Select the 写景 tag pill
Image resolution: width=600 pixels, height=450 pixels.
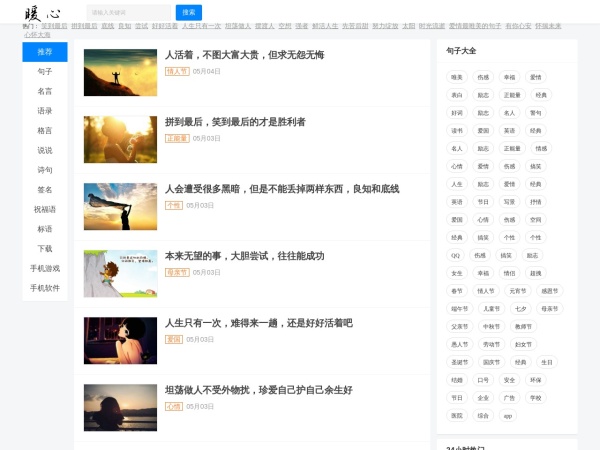pyautogui.click(x=509, y=202)
